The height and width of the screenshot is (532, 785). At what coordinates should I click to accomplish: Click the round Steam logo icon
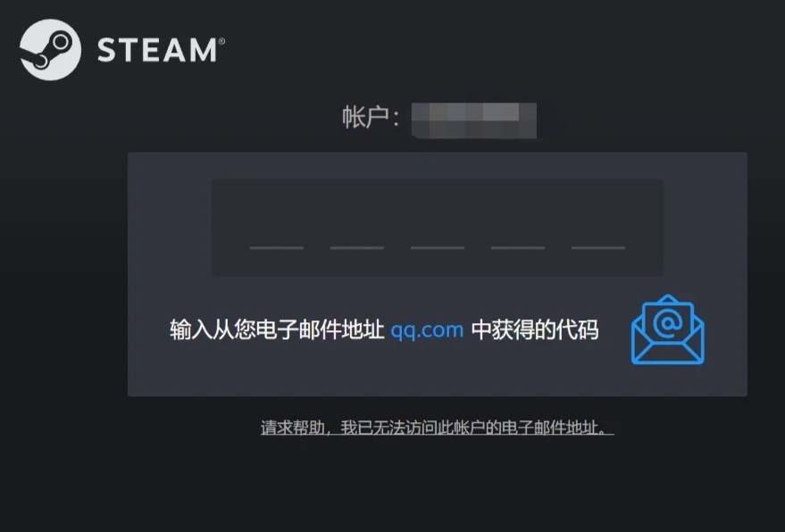tap(50, 50)
